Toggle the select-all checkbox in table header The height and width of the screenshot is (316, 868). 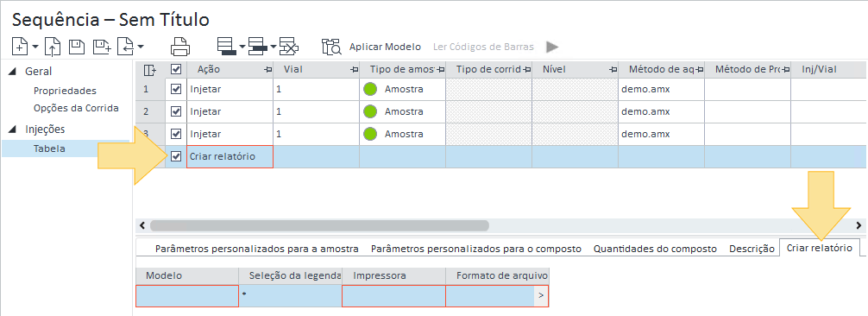click(176, 69)
